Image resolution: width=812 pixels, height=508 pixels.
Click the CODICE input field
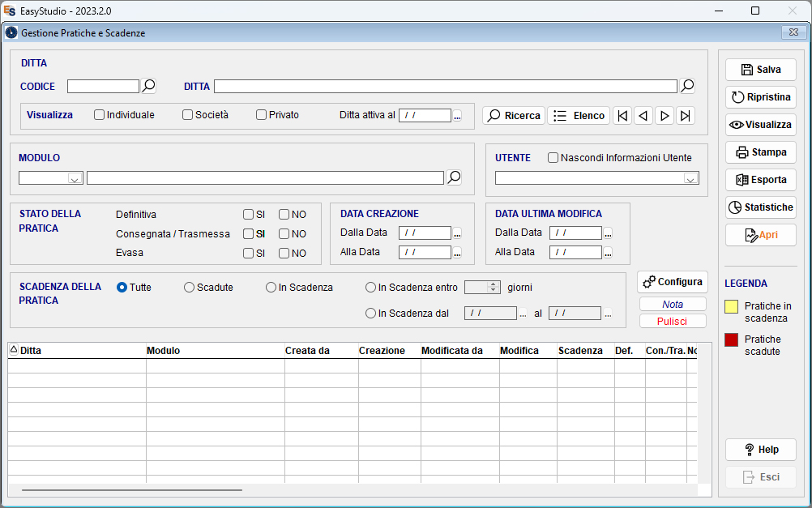tap(104, 86)
